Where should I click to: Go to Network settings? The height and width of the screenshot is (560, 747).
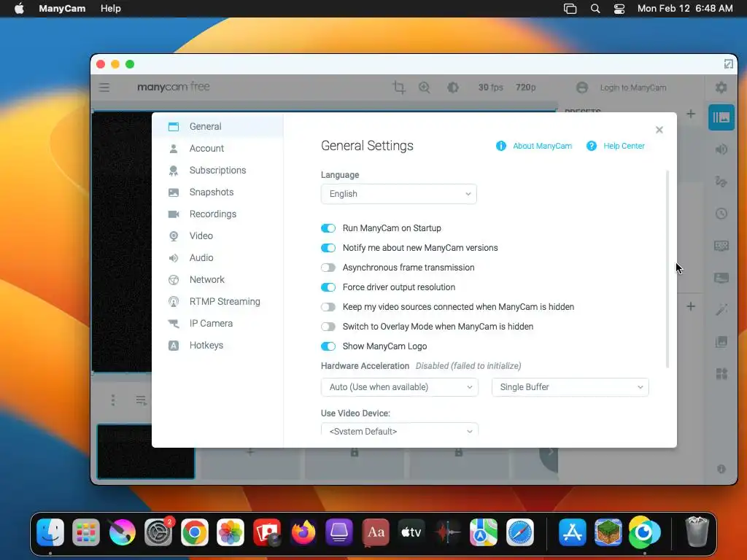(x=217, y=279)
